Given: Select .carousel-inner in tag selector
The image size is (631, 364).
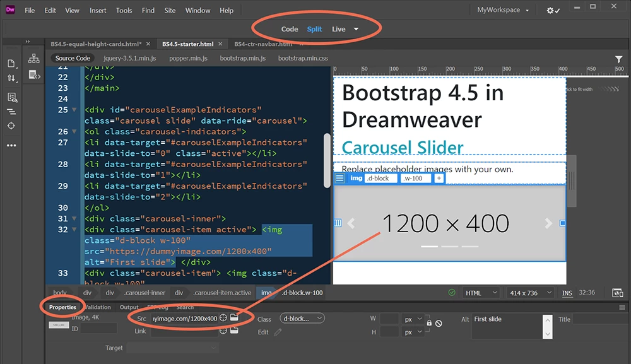Looking at the screenshot, I should 144,293.
